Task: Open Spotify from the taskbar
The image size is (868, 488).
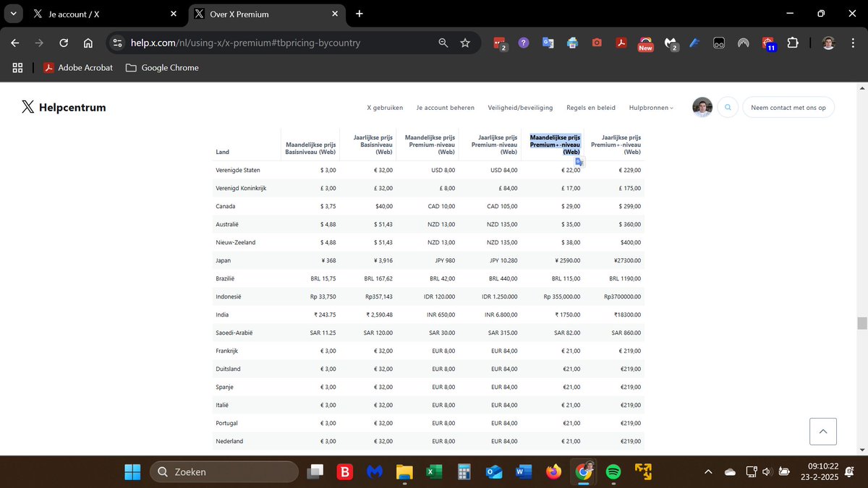Action: pos(613,471)
